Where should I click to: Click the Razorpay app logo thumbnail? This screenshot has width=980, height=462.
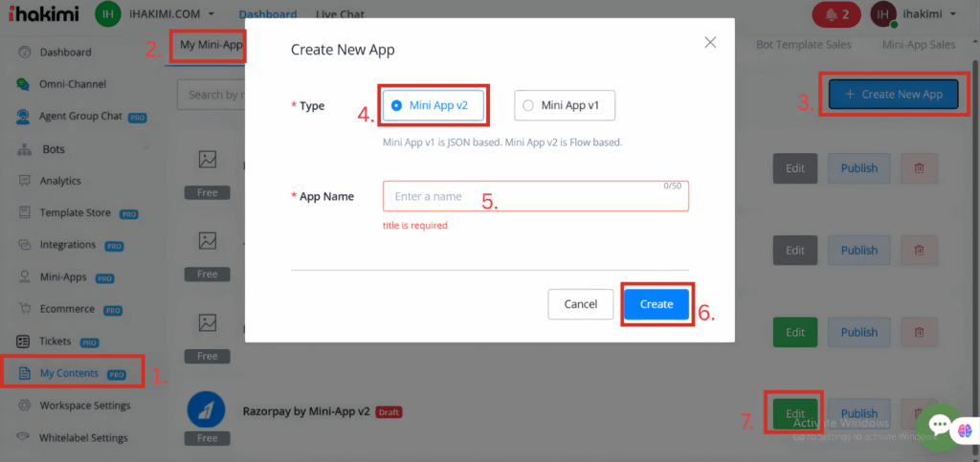click(x=207, y=409)
